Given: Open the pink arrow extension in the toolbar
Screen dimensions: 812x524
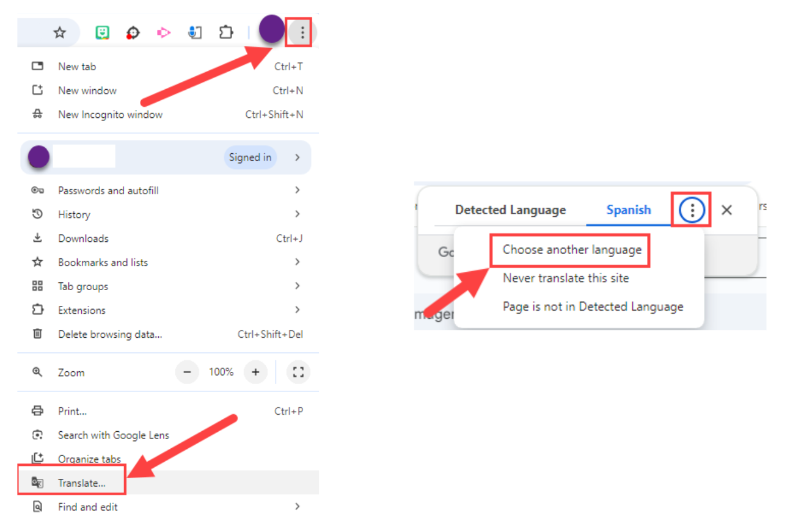Looking at the screenshot, I should point(164,32).
